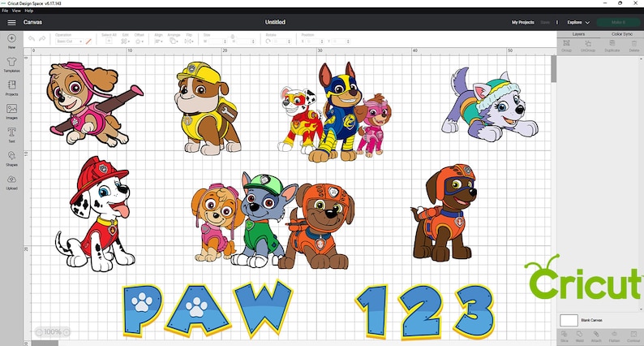Click the Rotate icon

[x=268, y=41]
